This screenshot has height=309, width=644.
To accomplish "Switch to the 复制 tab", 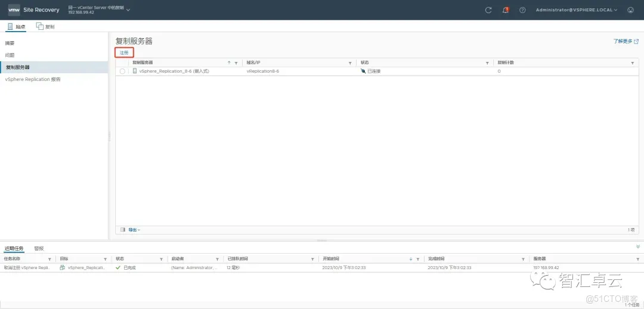I will point(45,27).
